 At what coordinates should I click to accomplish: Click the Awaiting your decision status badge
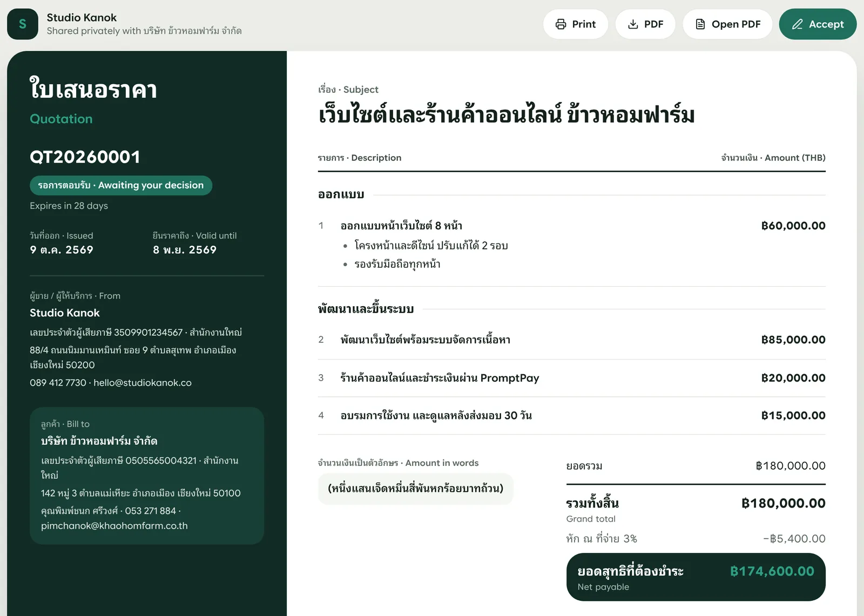coord(121,185)
